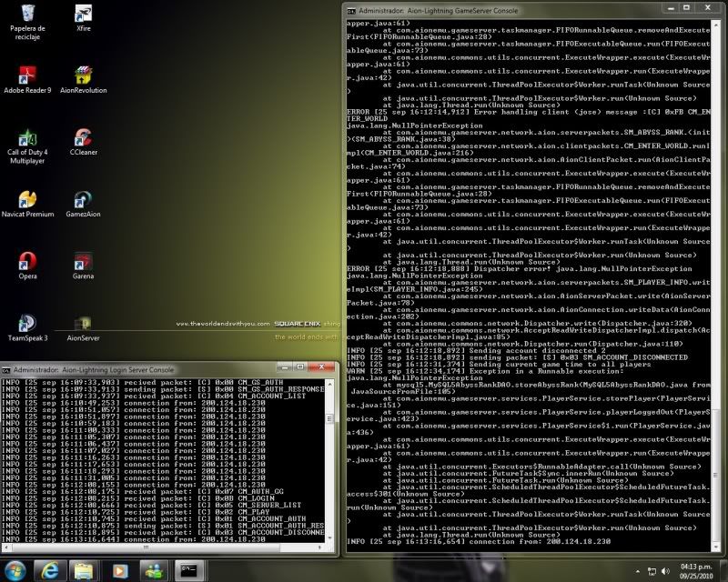Launch the Garena desktop icon

[83, 263]
